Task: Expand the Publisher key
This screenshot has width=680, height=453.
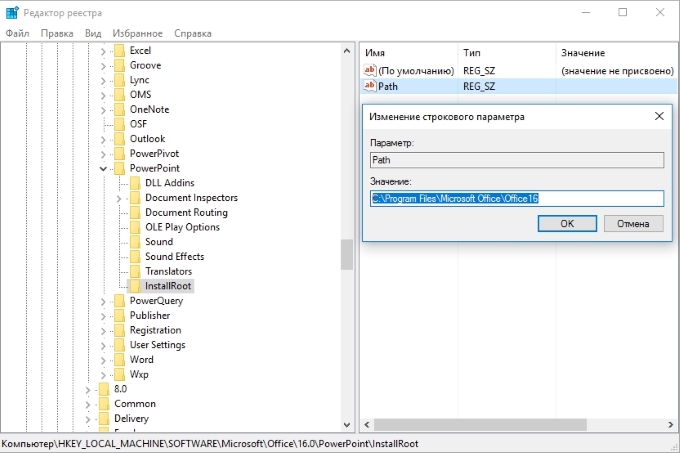Action: pos(103,316)
